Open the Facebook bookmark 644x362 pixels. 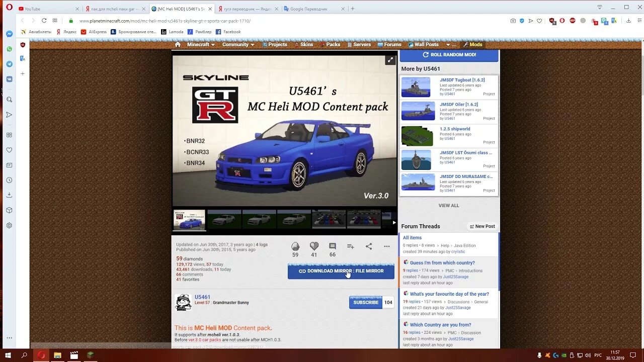[228, 32]
